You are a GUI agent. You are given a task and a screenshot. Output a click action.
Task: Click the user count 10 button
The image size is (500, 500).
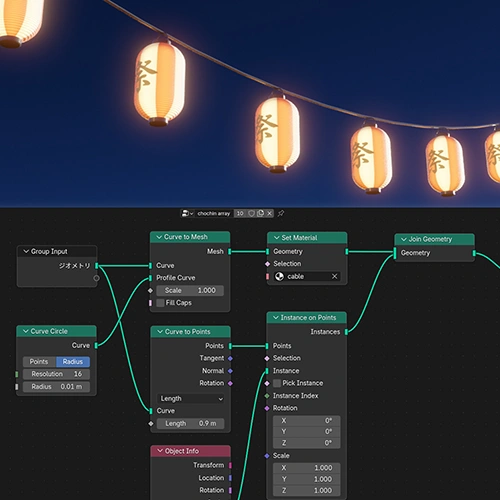coord(240,213)
